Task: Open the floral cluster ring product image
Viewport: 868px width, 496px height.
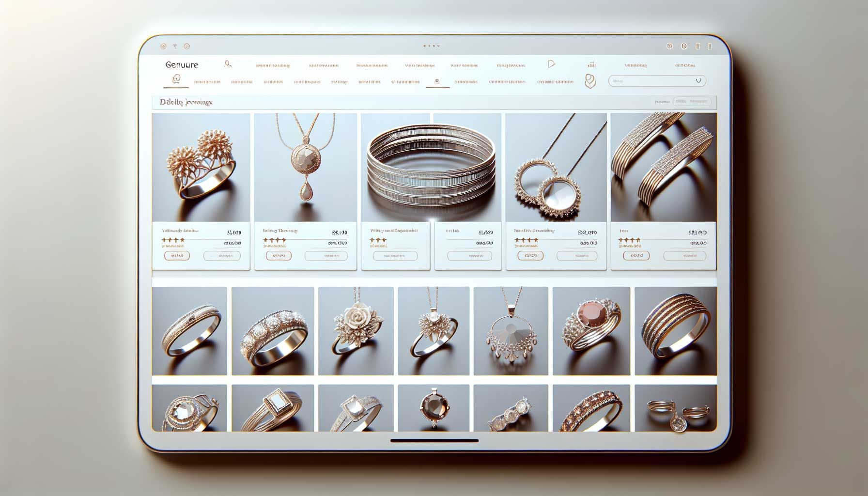Action: pyautogui.click(x=201, y=168)
